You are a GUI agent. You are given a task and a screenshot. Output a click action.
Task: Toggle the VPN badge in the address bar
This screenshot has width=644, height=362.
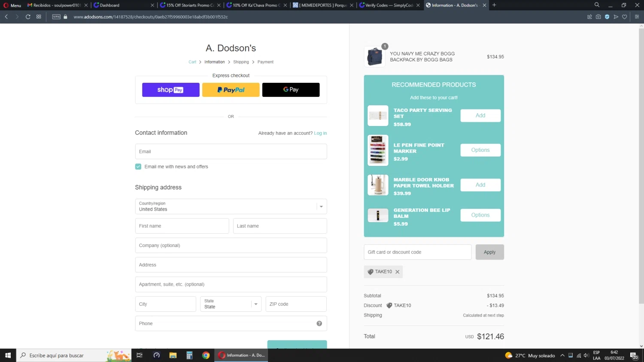pos(56,17)
